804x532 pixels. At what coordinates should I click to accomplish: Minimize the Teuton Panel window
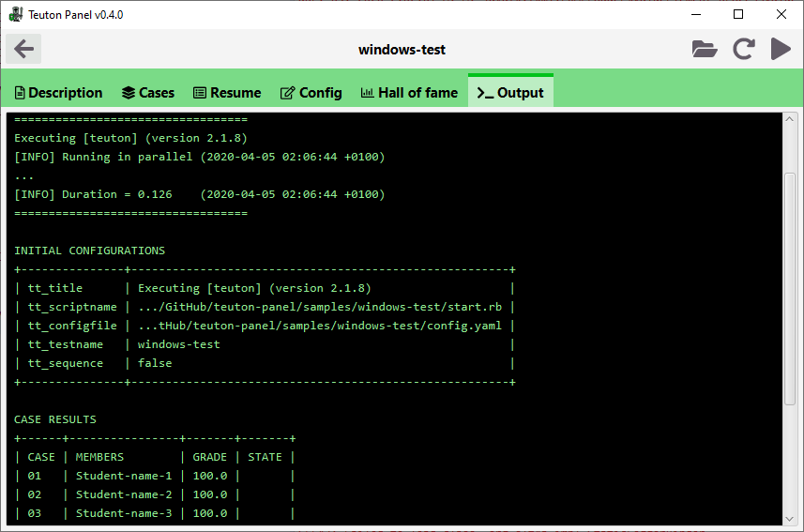(x=696, y=14)
